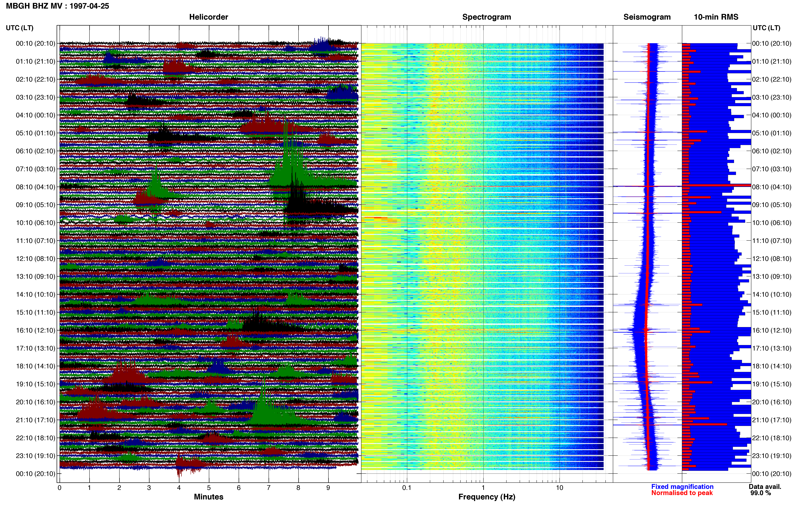812x508 pixels.
Task: Click right time label '17:10 (13:10)'
Action: coord(772,348)
